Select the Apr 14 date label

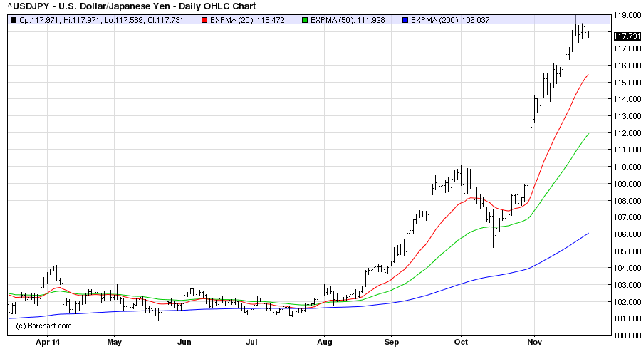pos(48,342)
